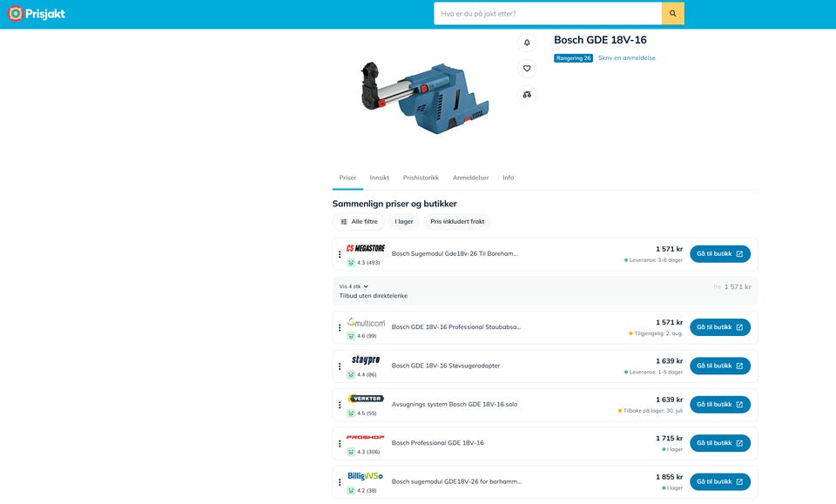Open three-dot menu for Staypro offer

[x=340, y=366]
